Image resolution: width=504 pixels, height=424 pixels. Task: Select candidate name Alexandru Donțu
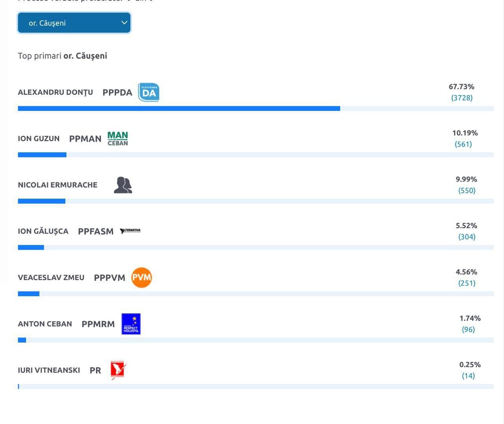56,92
